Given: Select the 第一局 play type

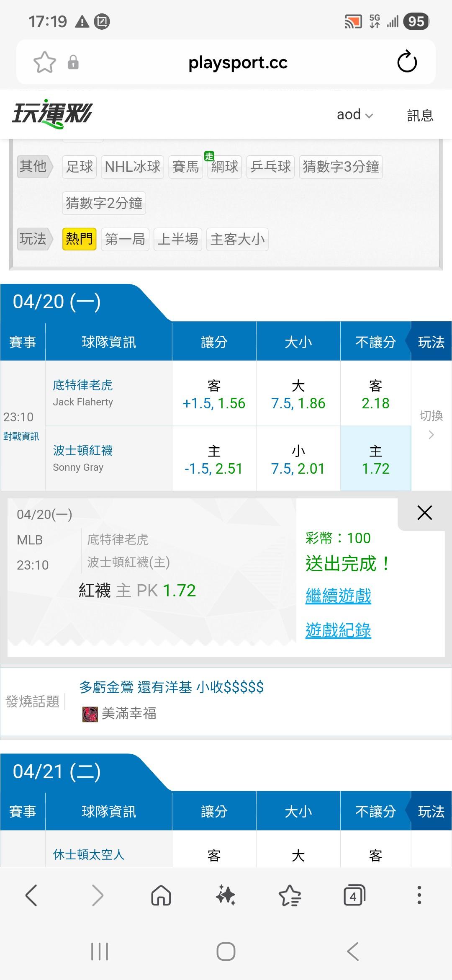Looking at the screenshot, I should coord(125,239).
